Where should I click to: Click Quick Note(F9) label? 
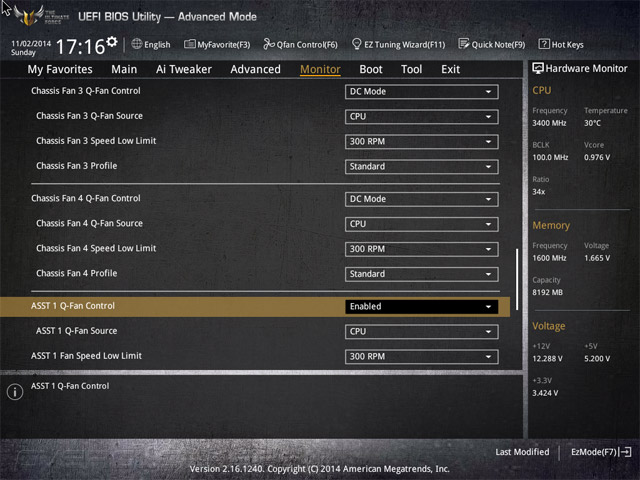coord(498,44)
